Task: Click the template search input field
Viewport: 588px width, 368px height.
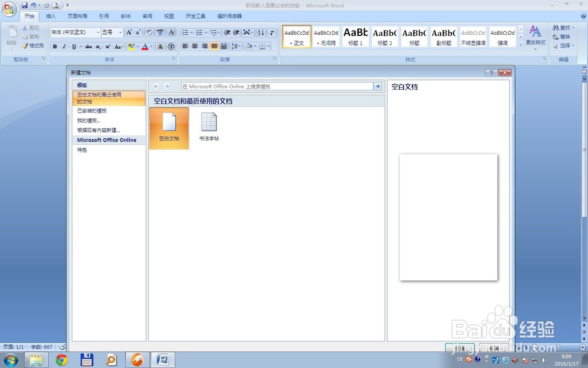Action: (277, 87)
